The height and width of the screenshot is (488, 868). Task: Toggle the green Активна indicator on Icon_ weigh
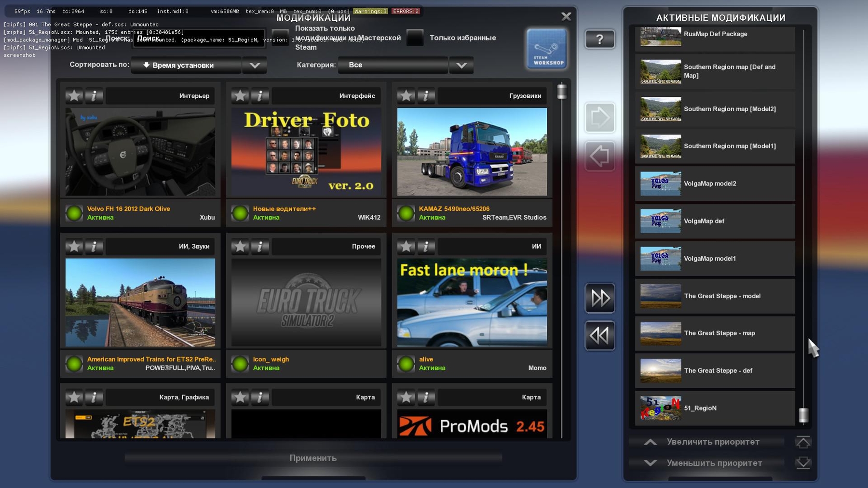[240, 364]
